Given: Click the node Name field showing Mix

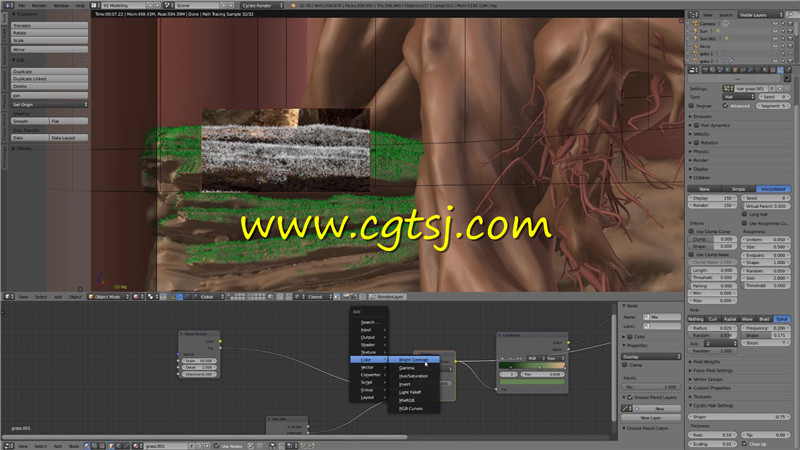Looking at the screenshot, I should pyautogui.click(x=662, y=317).
